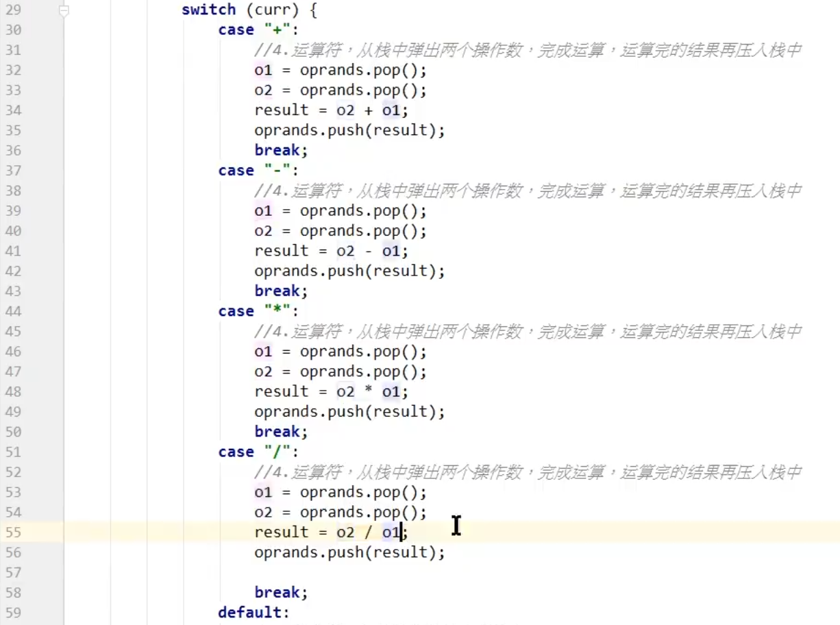Screen dimensions: 840x625
Task: Click 'oprands.push(result);' on line 42
Action: click(x=349, y=271)
